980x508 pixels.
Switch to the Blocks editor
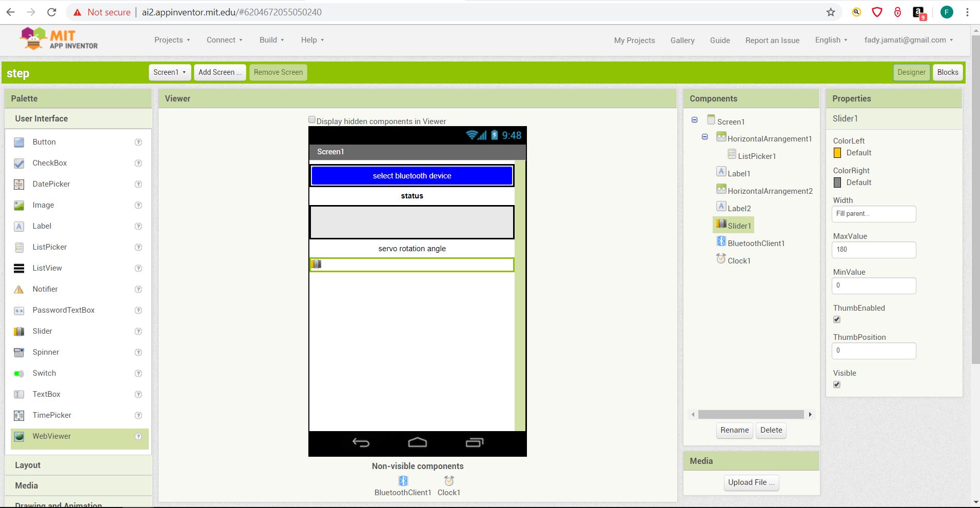pyautogui.click(x=948, y=72)
